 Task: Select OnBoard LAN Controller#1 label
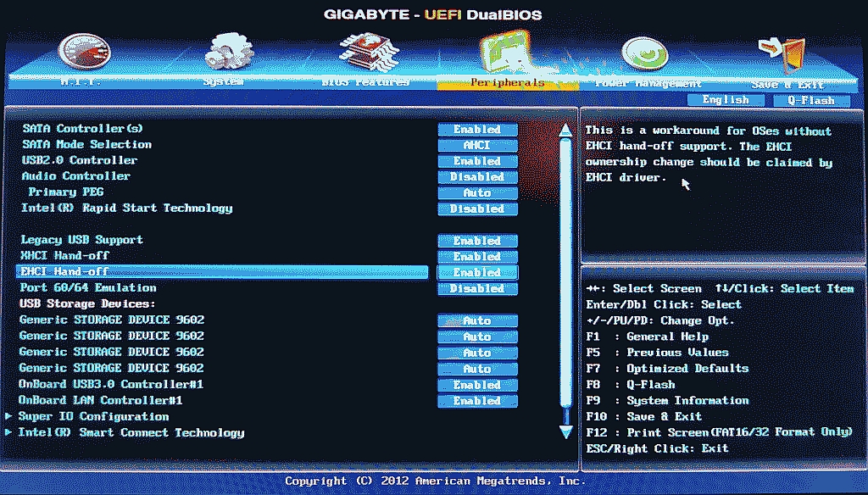click(101, 400)
